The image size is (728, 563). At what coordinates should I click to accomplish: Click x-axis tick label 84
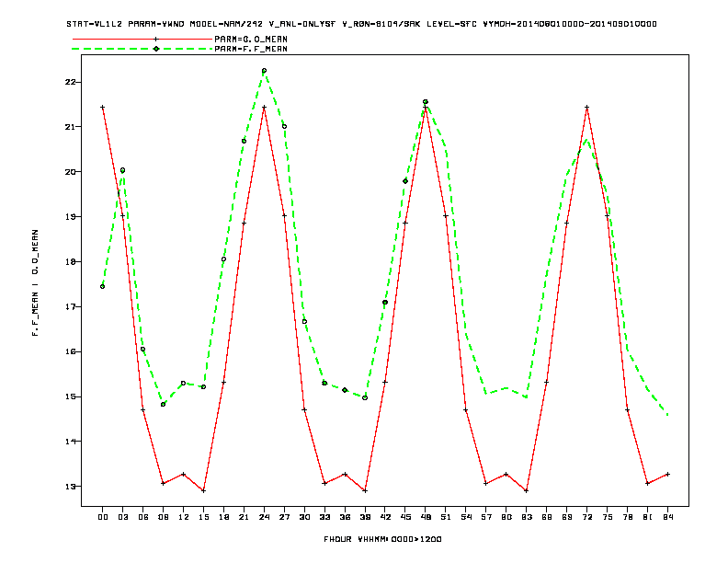(x=667, y=517)
